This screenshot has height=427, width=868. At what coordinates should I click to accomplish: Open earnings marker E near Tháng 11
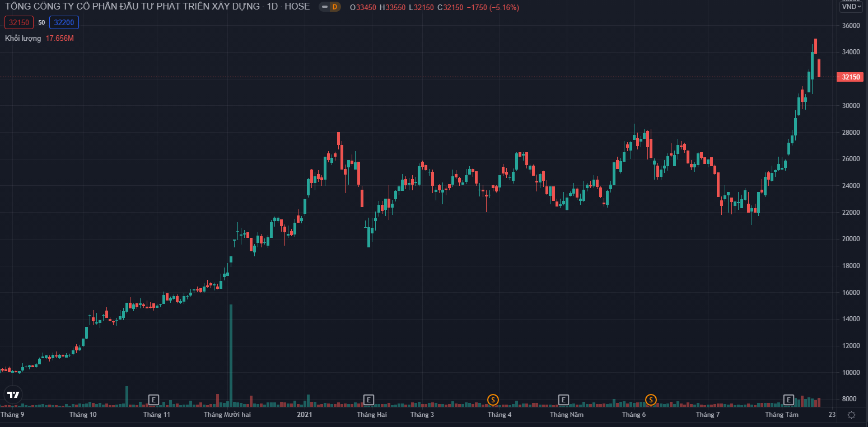(153, 400)
